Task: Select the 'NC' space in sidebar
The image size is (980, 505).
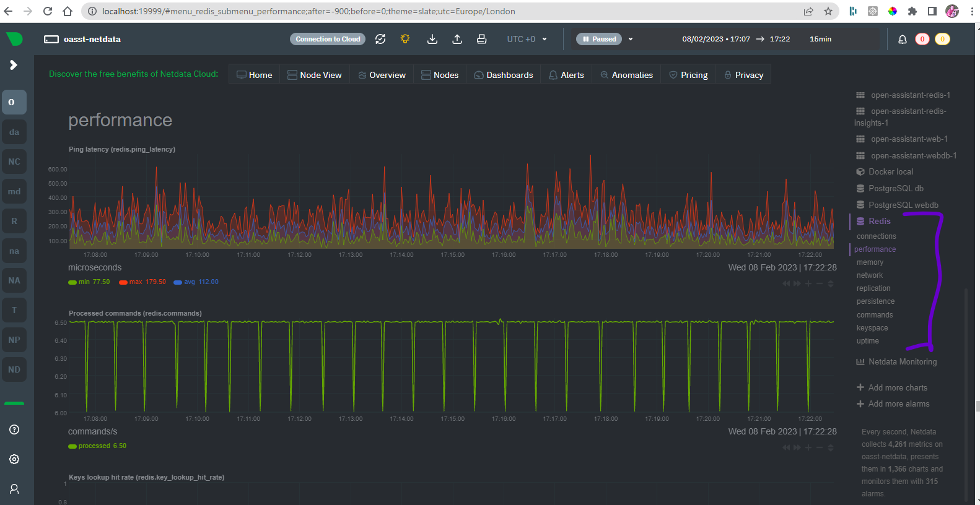Action: 14,162
